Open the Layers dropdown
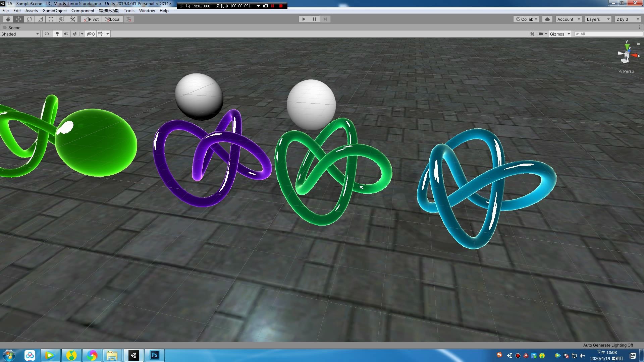 (598, 19)
